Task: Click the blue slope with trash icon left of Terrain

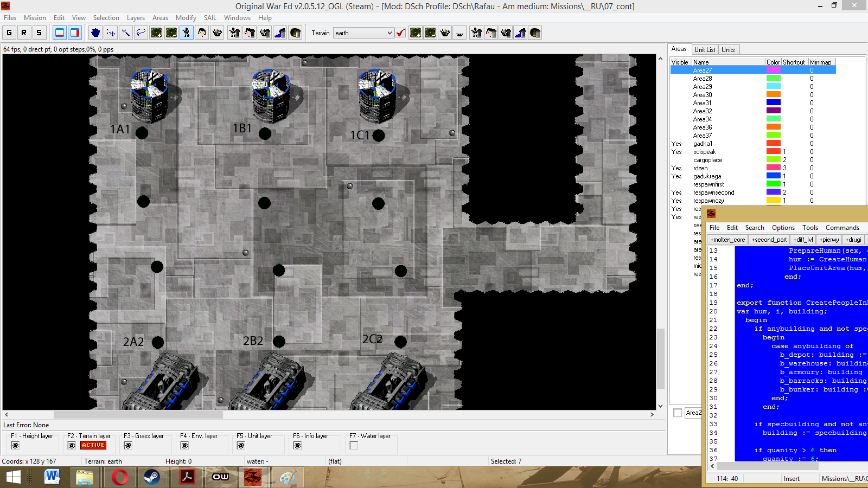Action: click(280, 33)
